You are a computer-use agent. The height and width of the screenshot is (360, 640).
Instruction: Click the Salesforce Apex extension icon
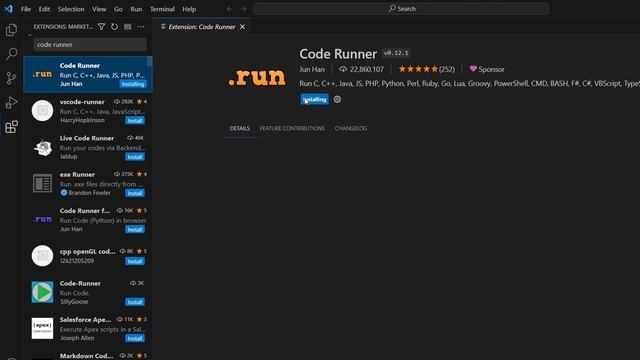[x=42, y=329]
